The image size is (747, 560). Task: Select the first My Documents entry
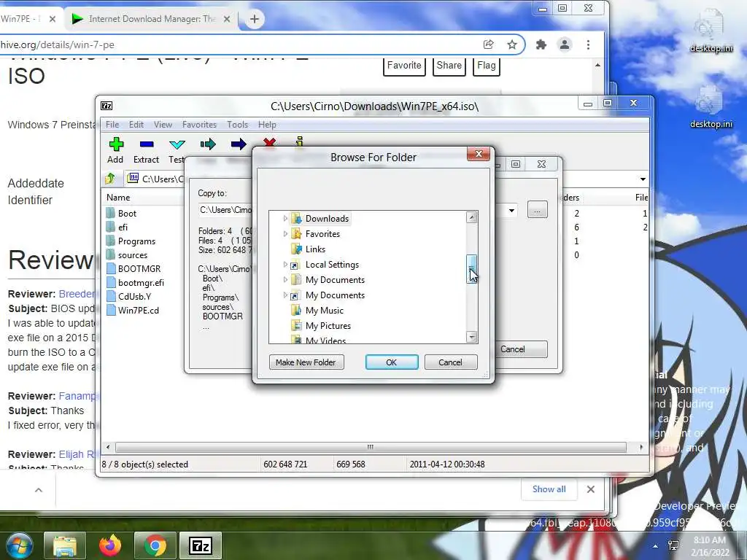pos(335,279)
